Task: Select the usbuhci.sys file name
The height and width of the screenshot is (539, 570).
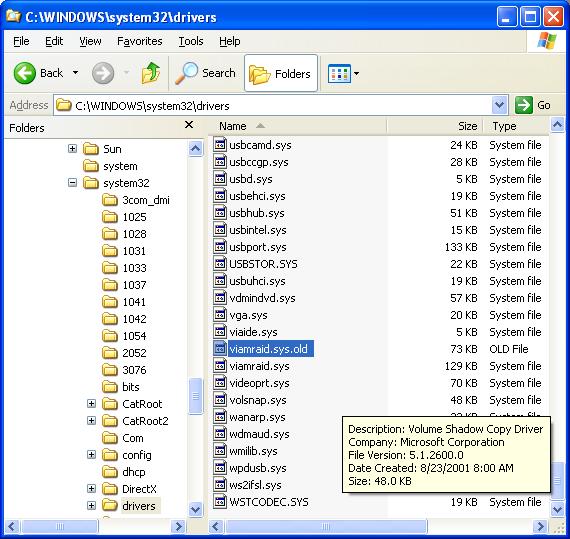Action: point(257,281)
